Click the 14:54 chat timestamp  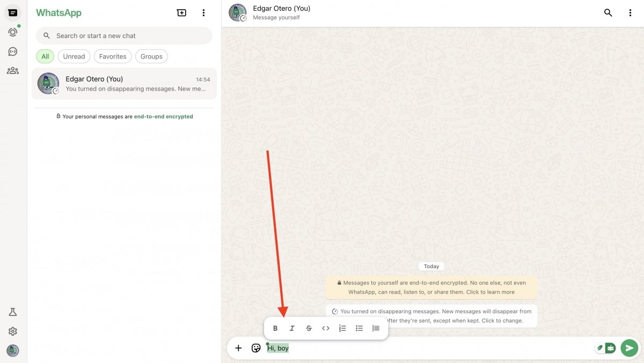tap(203, 79)
